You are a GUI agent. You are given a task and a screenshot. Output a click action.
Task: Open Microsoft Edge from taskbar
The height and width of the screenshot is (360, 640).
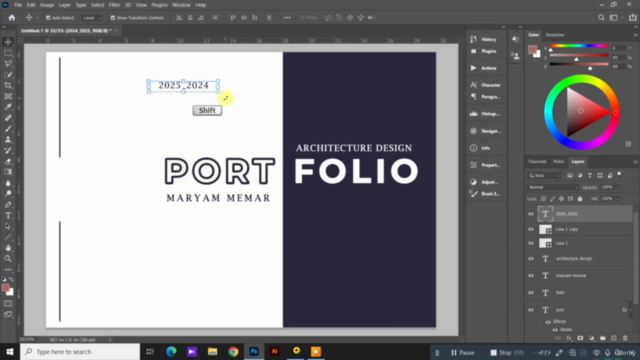[x=171, y=352]
